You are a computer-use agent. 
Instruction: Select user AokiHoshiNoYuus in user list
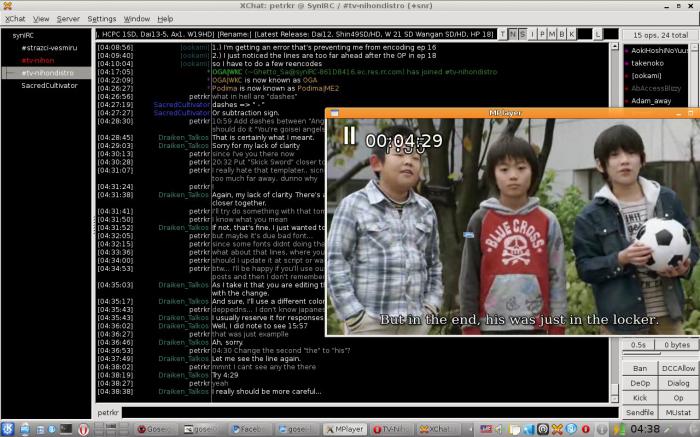click(656, 50)
